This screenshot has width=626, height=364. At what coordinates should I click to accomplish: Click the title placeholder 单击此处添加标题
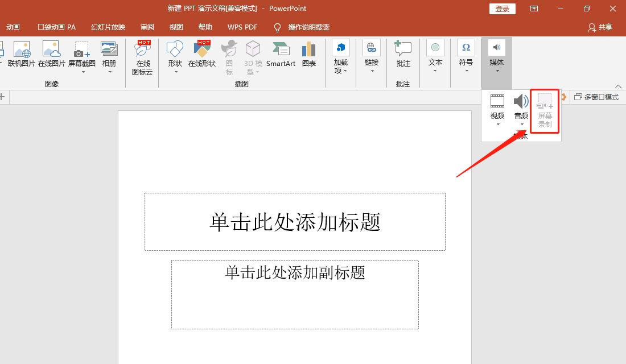click(x=295, y=222)
